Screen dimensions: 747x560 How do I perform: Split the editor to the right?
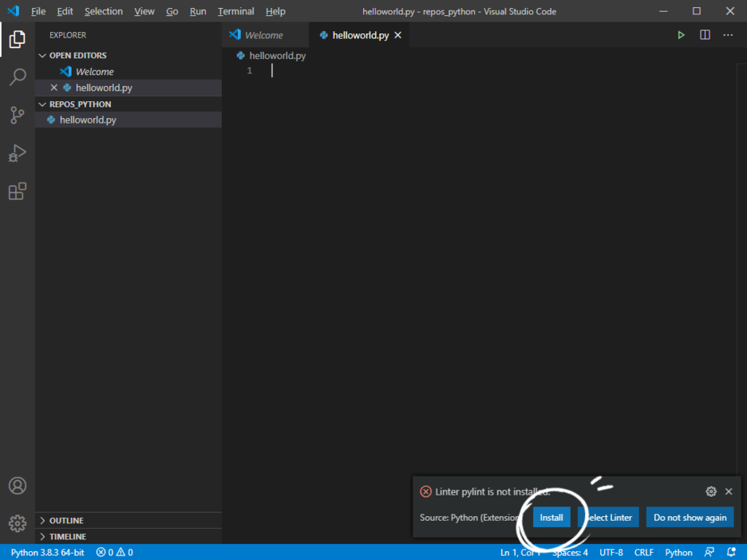[705, 35]
